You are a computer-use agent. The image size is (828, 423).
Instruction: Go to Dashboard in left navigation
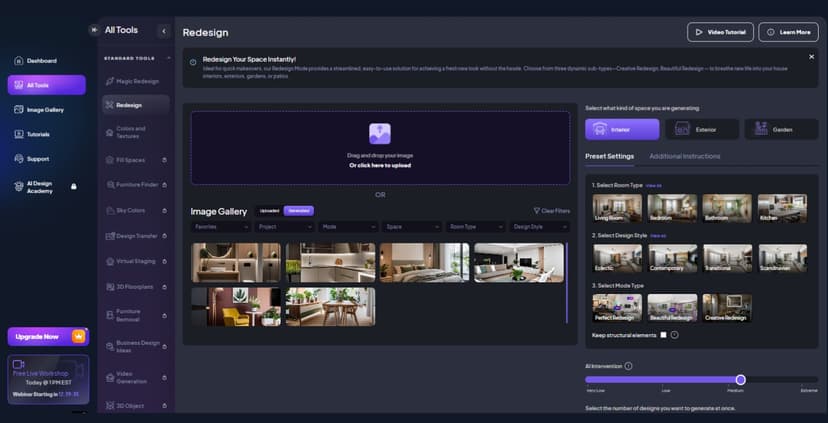tap(46, 61)
